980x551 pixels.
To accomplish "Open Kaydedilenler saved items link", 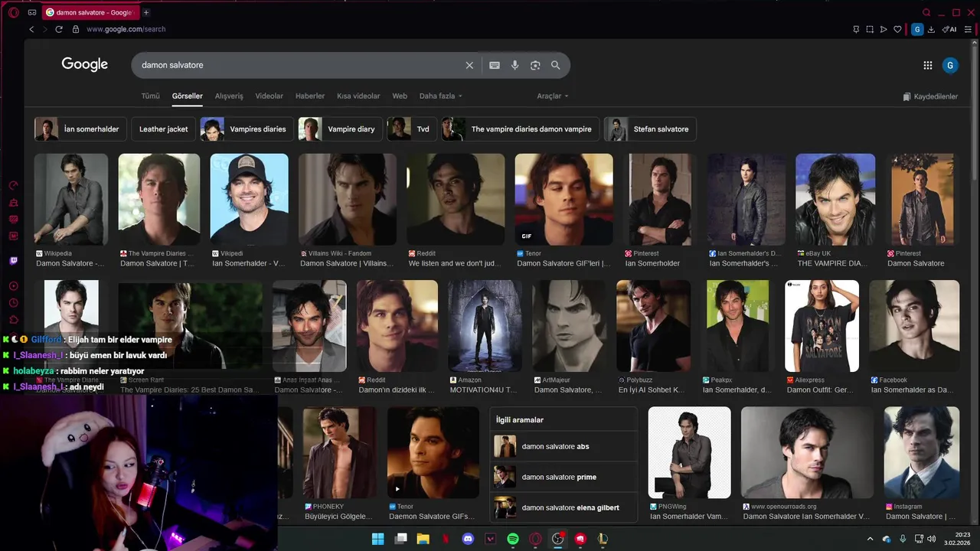I will pos(930,96).
